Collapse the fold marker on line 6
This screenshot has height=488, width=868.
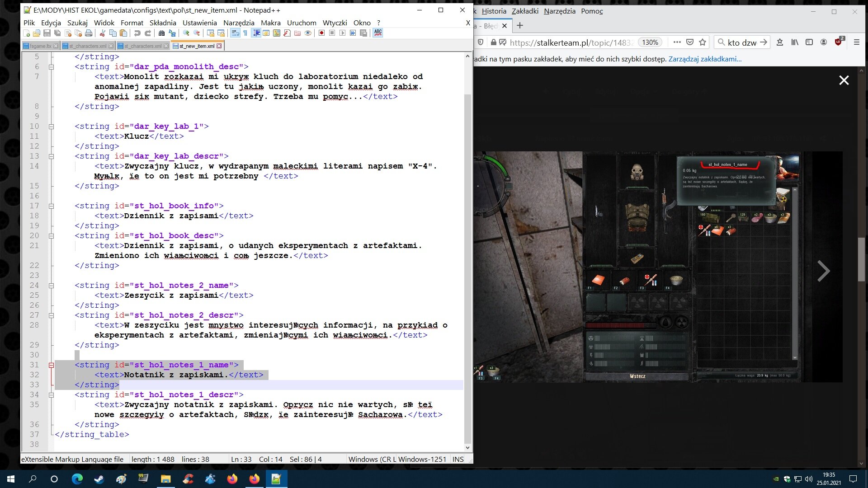(51, 67)
